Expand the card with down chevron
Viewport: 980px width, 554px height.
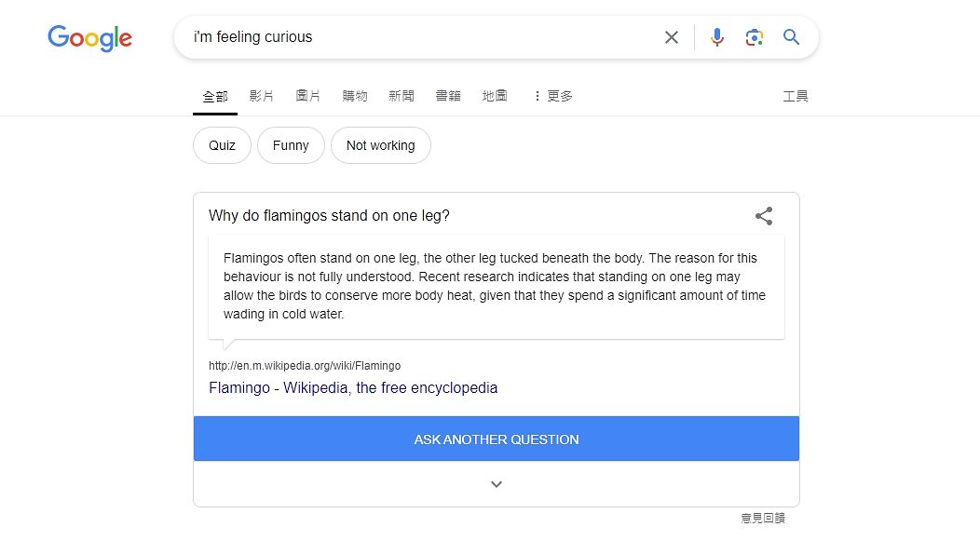coord(497,484)
